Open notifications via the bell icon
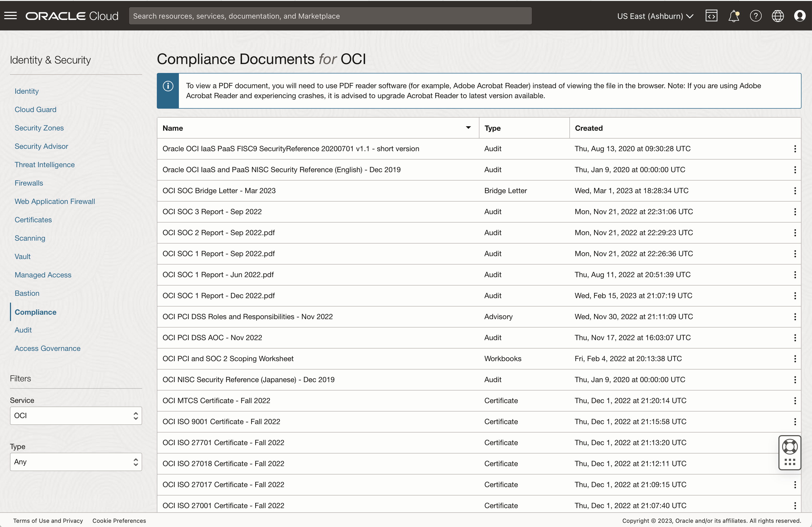 click(x=733, y=16)
